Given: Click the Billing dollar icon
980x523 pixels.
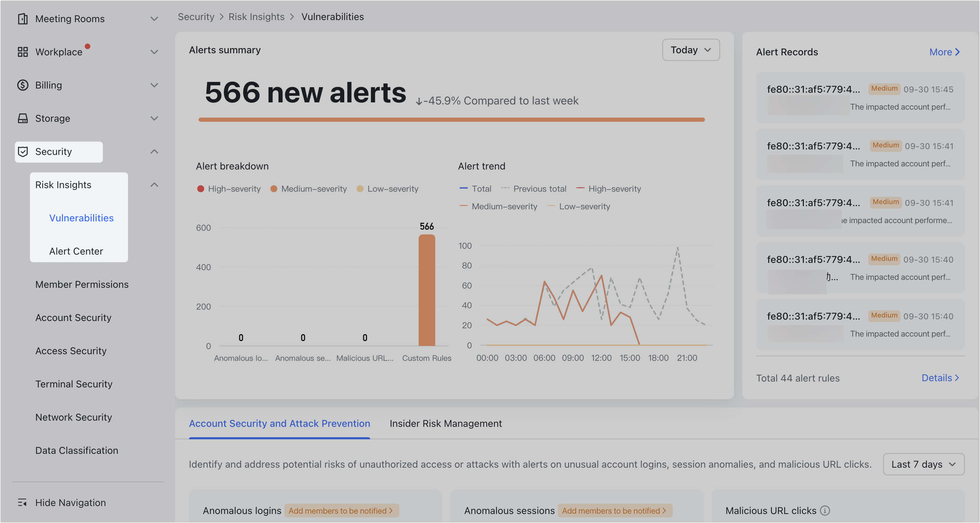Looking at the screenshot, I should pyautogui.click(x=23, y=85).
